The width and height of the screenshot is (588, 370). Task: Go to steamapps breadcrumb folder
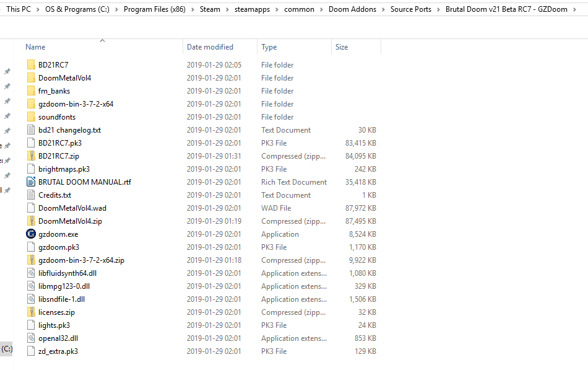(252, 9)
